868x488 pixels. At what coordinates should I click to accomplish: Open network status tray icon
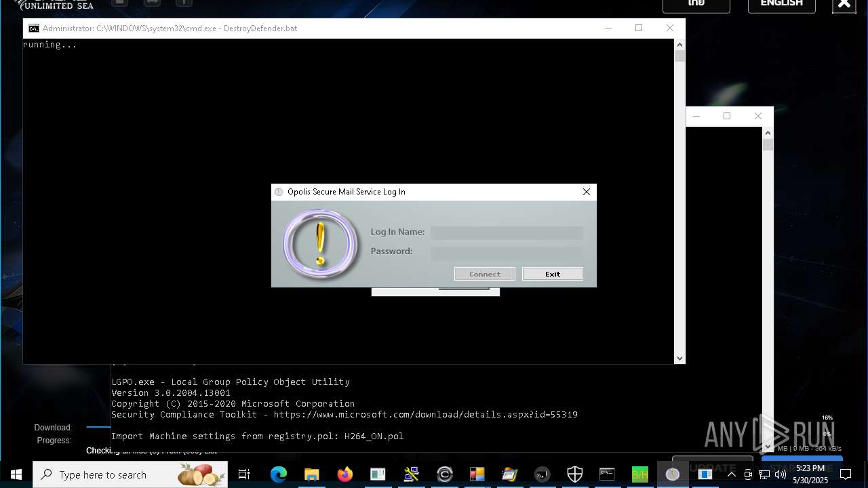point(764,474)
